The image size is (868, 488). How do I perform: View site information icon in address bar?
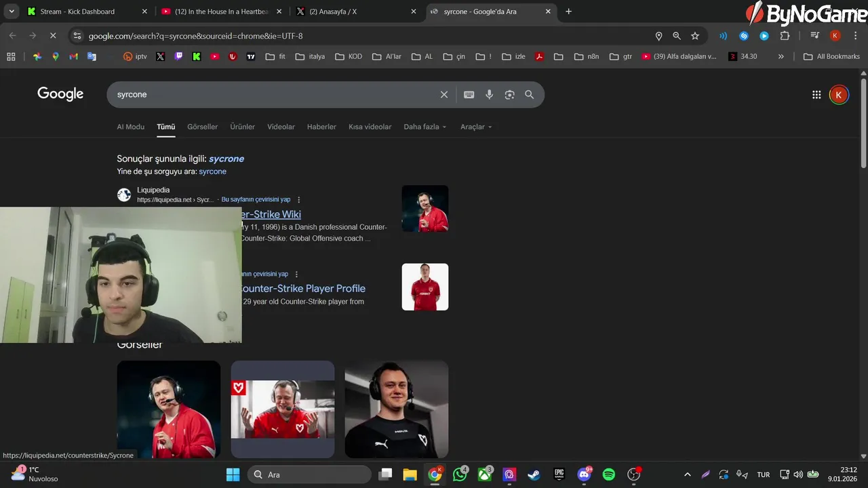coord(77,36)
